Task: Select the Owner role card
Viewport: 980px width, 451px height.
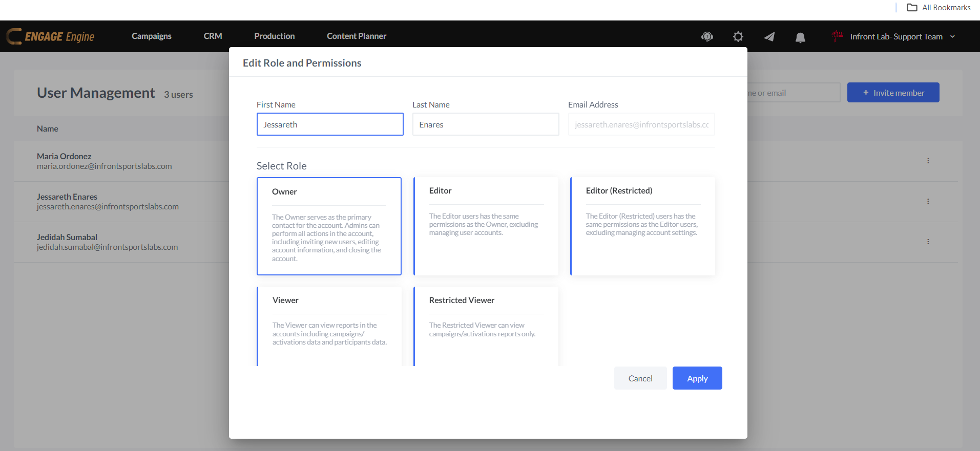Action: 329,226
